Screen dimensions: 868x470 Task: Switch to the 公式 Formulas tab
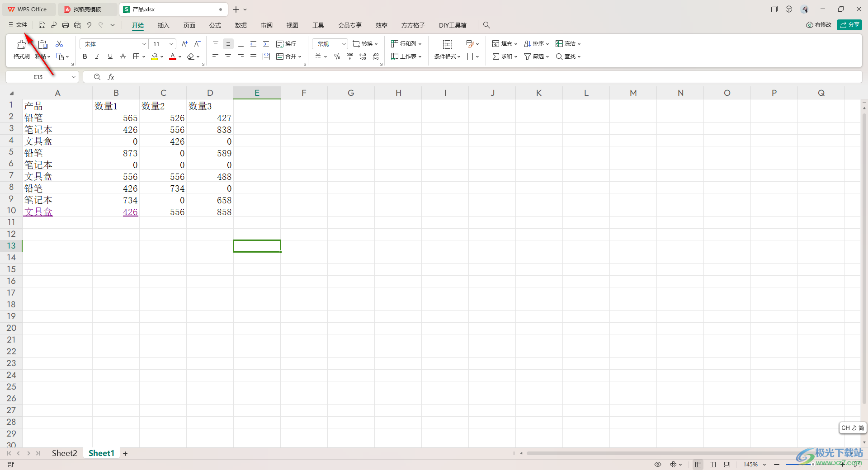[x=215, y=25]
